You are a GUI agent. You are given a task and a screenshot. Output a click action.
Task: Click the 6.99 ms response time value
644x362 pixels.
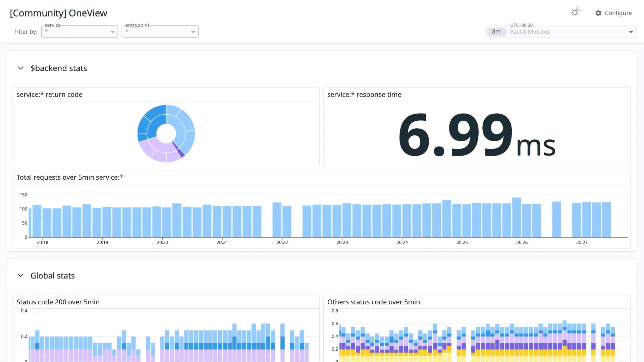pyautogui.click(x=477, y=135)
